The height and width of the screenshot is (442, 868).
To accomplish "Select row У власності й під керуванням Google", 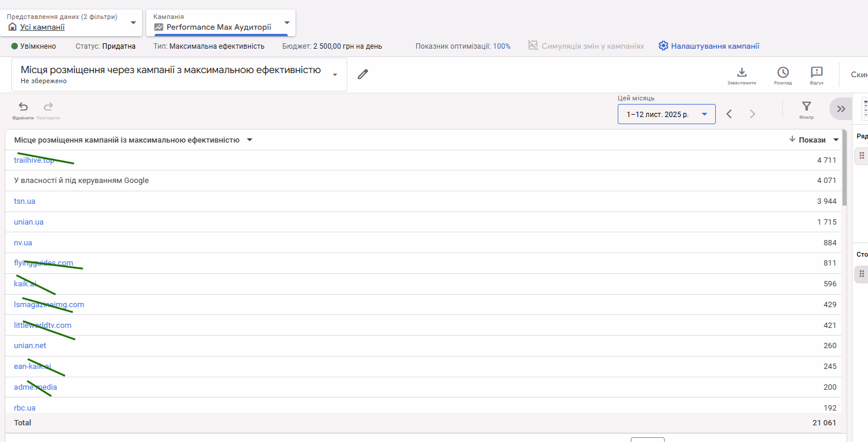I will [x=423, y=181].
